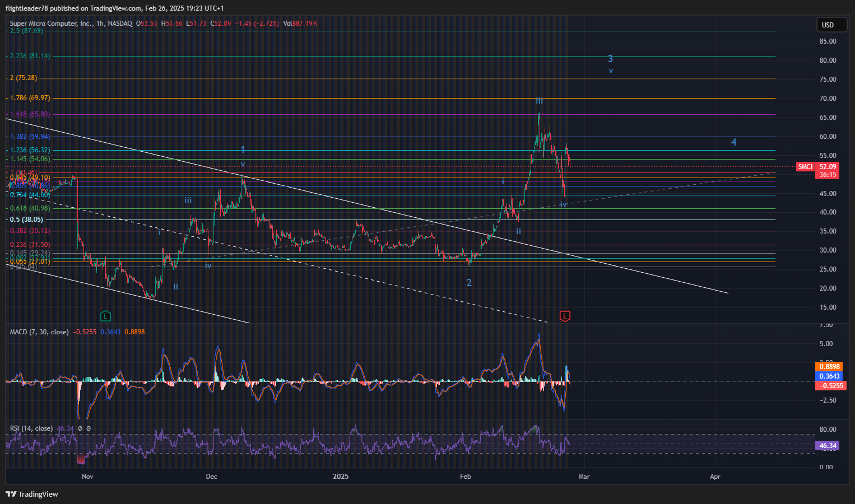
Task: Click the red E earnings marker near late February
Action: coord(565,316)
